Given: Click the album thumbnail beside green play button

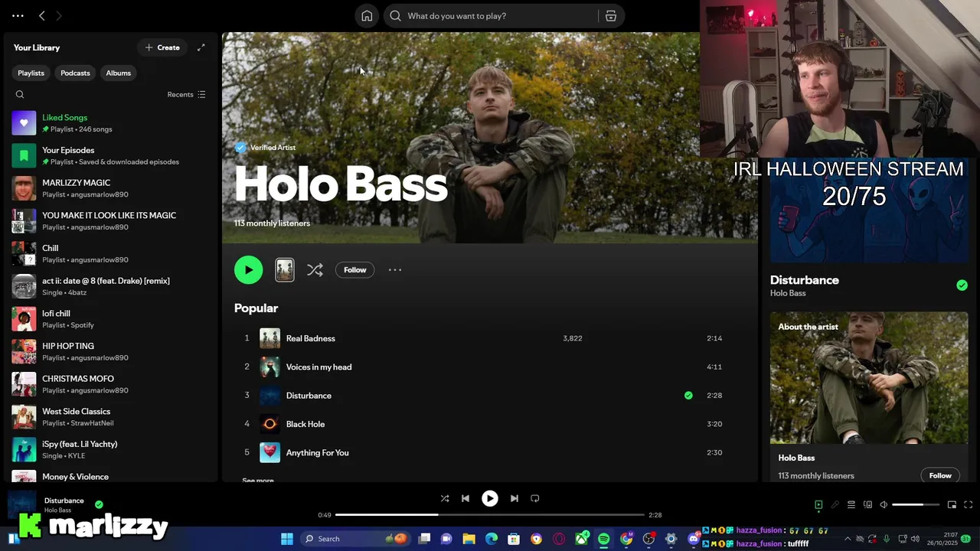Looking at the screenshot, I should [284, 269].
